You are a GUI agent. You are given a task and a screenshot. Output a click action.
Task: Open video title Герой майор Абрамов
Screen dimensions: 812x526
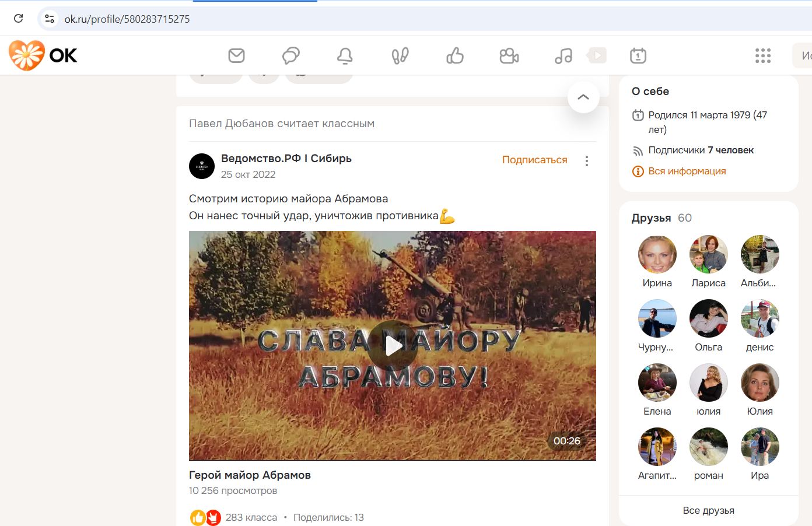(250, 475)
